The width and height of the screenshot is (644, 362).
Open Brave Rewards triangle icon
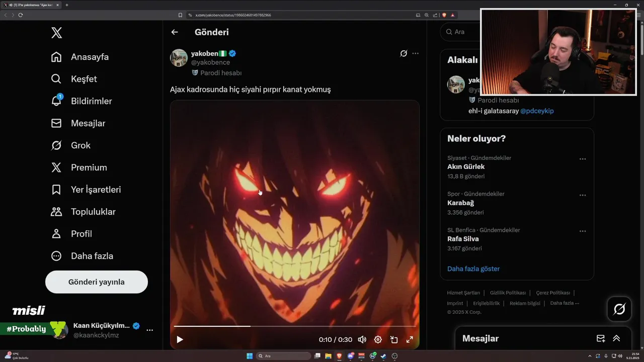tap(453, 15)
